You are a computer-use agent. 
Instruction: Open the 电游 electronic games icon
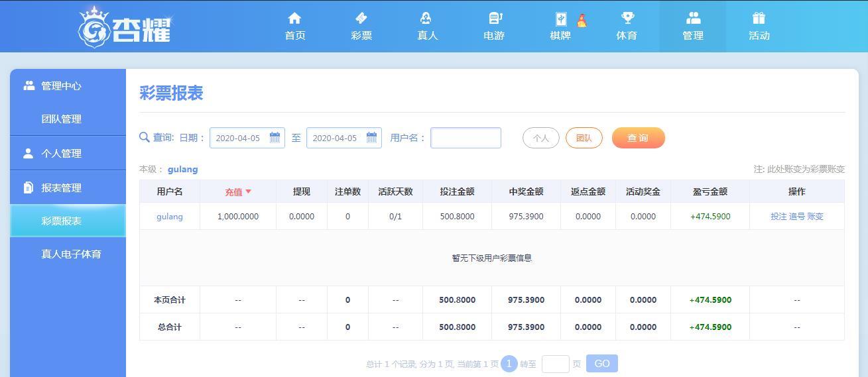tap(495, 18)
